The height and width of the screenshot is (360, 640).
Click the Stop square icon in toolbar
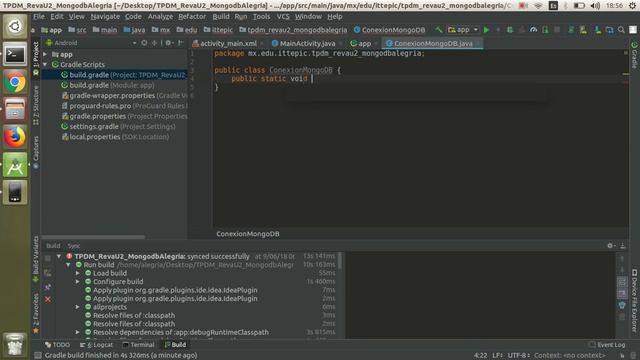pos(557,30)
